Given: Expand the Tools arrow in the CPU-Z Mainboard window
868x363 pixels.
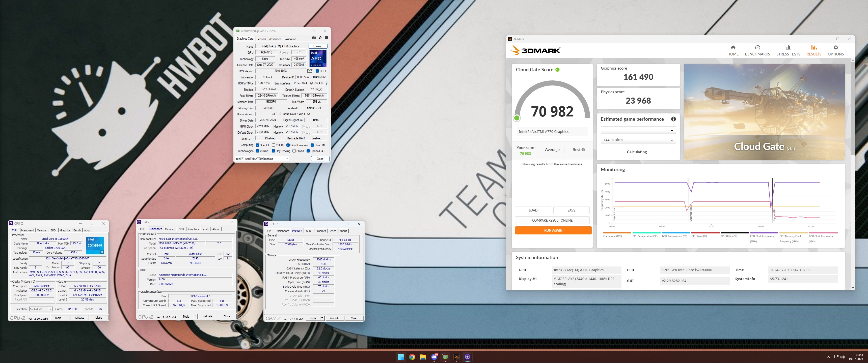Looking at the screenshot, I should tap(195, 316).
